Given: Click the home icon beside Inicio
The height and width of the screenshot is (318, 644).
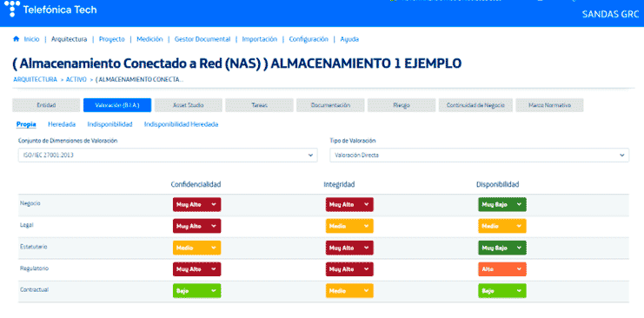Looking at the screenshot, I should pos(17,39).
